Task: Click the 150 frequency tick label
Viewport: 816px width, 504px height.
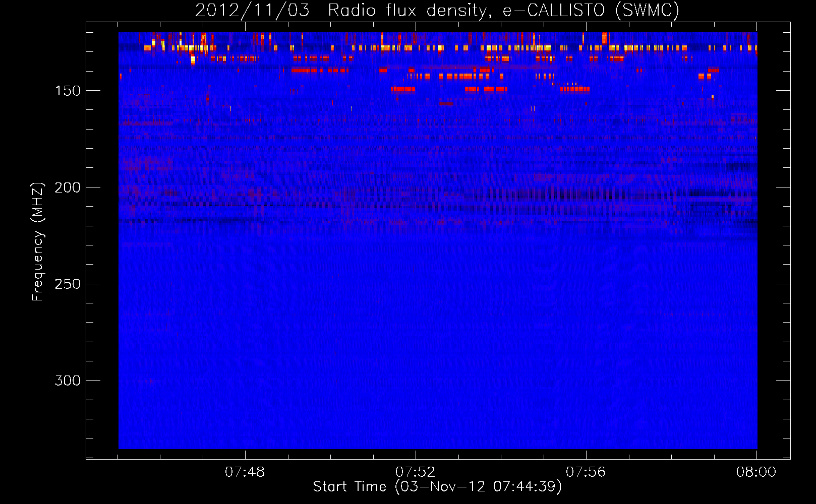Action: click(68, 91)
